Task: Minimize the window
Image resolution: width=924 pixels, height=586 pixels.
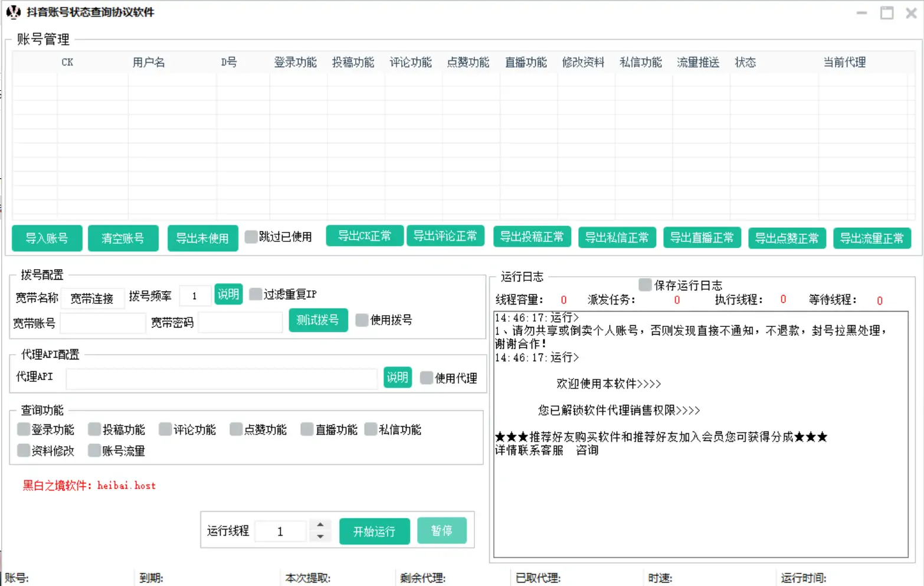Action: coord(862,12)
